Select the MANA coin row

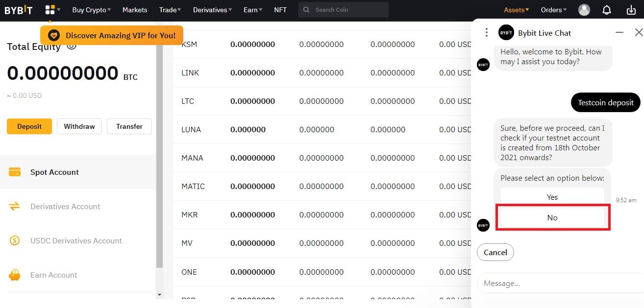(x=322, y=158)
